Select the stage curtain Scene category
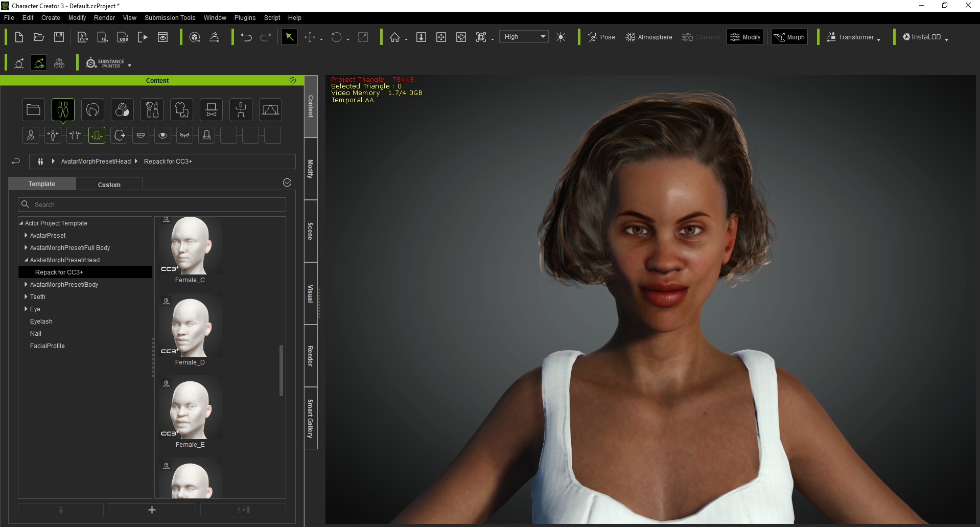The image size is (980, 527). (x=270, y=109)
